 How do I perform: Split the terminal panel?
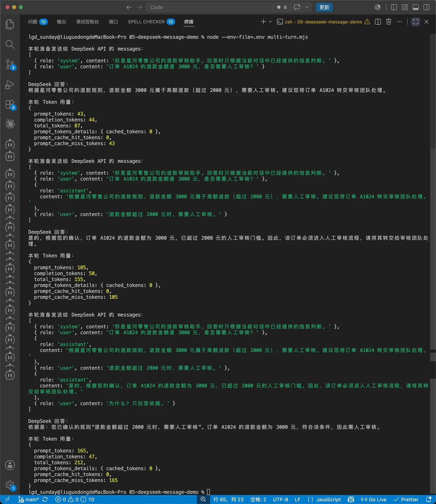point(378,22)
